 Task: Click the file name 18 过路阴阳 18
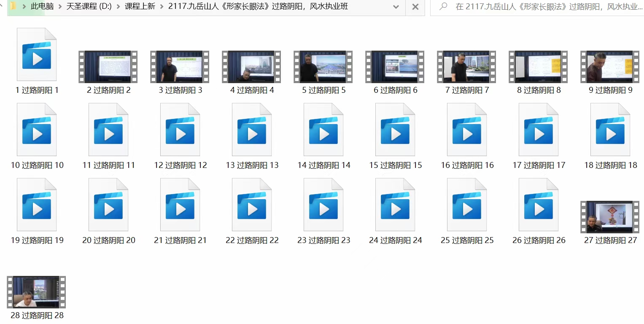coord(611,165)
